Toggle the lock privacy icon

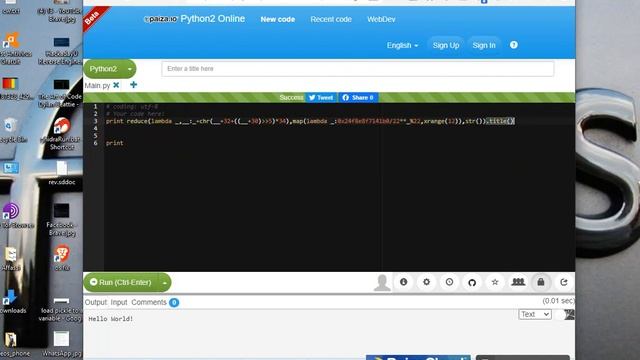coord(541,282)
